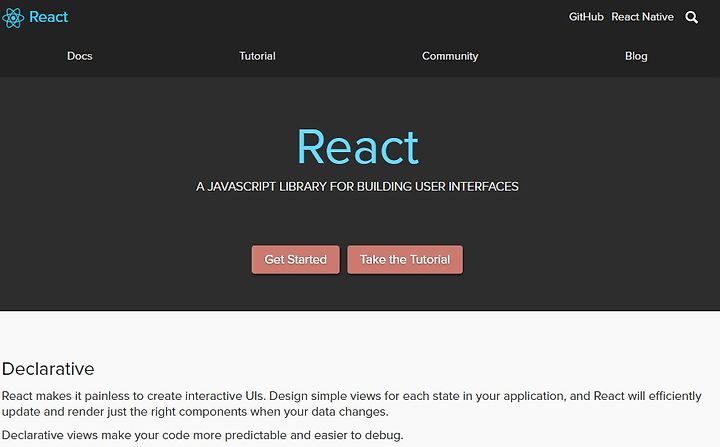
Task: Click the Declarative heading
Action: tap(48, 369)
